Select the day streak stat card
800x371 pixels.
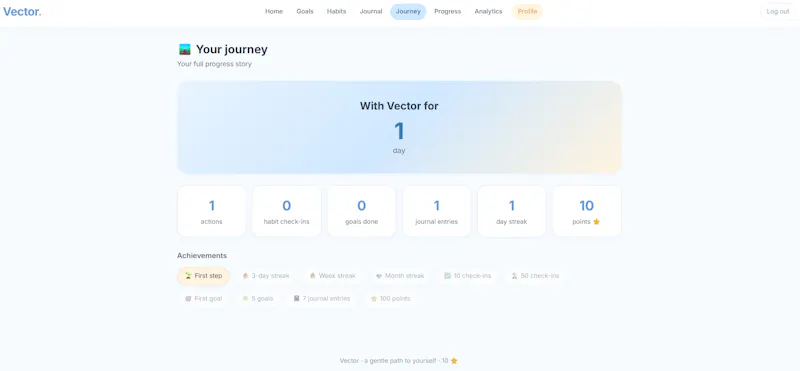512,211
